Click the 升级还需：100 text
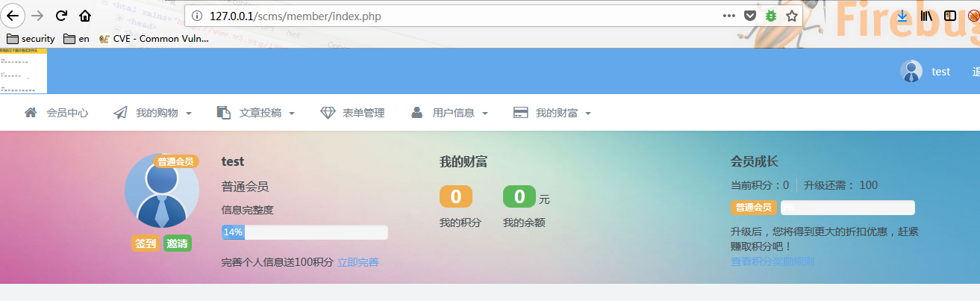Viewport: 980px width, 301px height. click(x=841, y=185)
